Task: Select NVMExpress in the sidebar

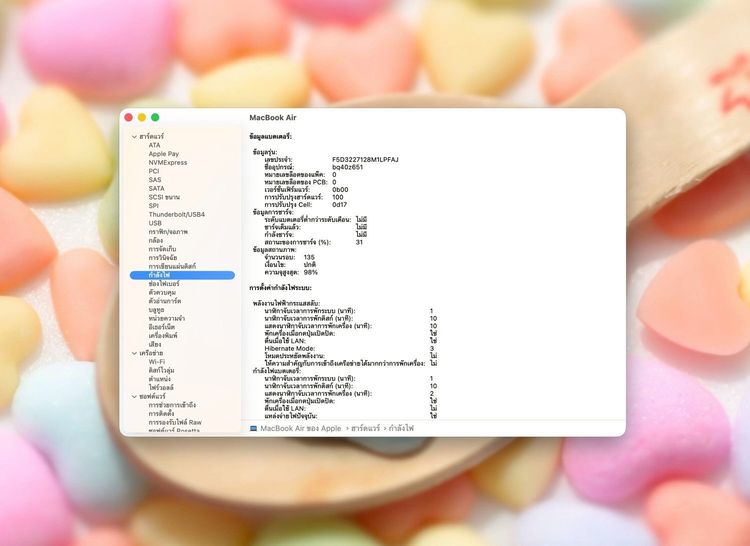Action: point(168,163)
